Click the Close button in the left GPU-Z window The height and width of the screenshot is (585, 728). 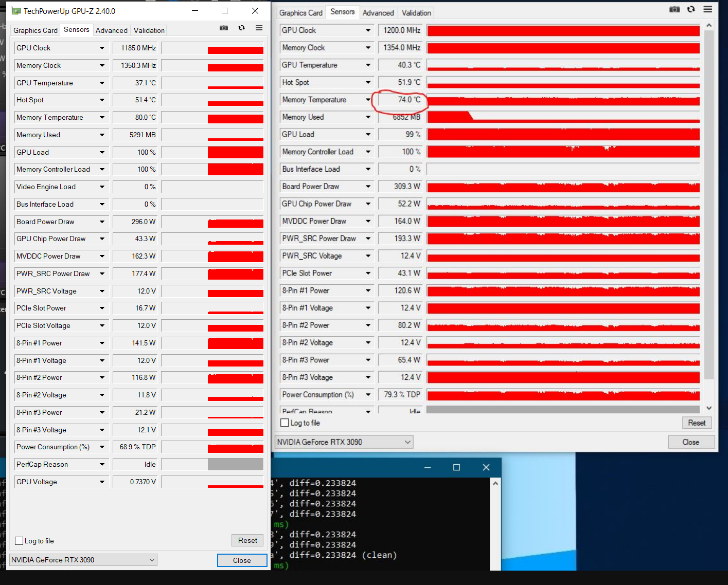click(242, 560)
